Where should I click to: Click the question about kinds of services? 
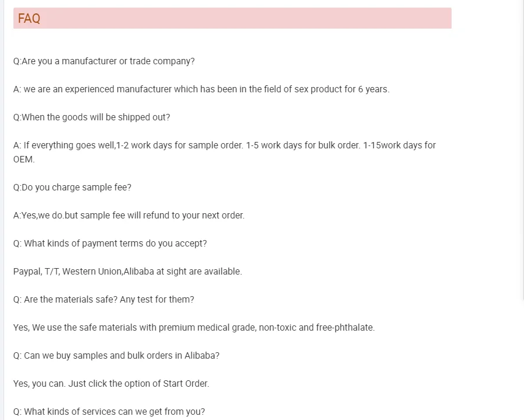(x=109, y=412)
